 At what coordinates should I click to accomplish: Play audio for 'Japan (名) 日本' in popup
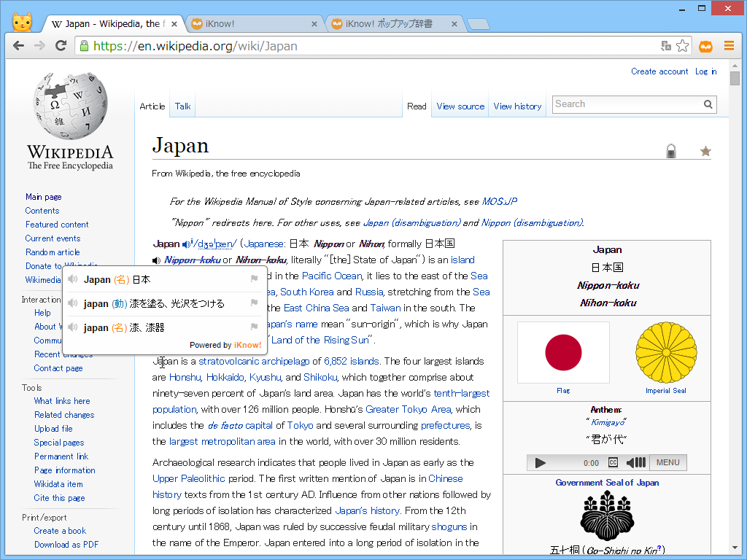point(73,279)
